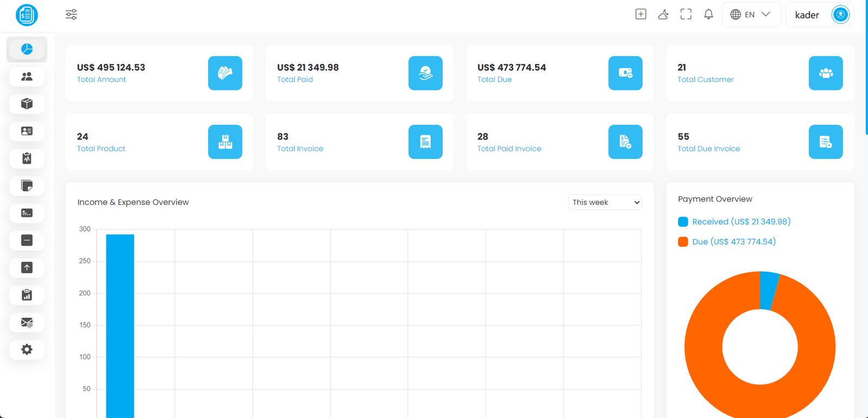868x418 pixels.
Task: Click the Total Due Invoice link
Action: [709, 149]
